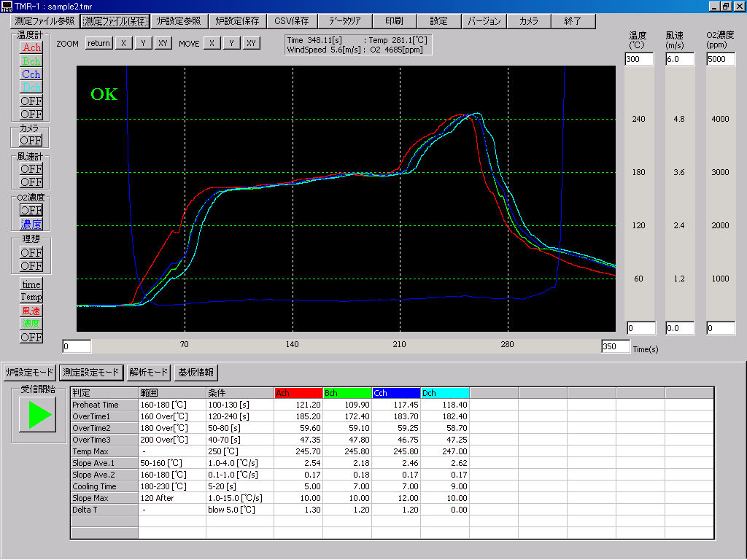Viewport: 747px width, 560px height.
Task: Toggle the red Ach temperature channel
Action: [31, 47]
